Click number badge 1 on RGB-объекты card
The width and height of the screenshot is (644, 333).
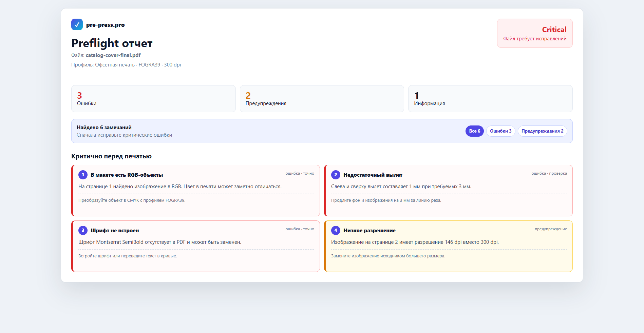click(83, 175)
